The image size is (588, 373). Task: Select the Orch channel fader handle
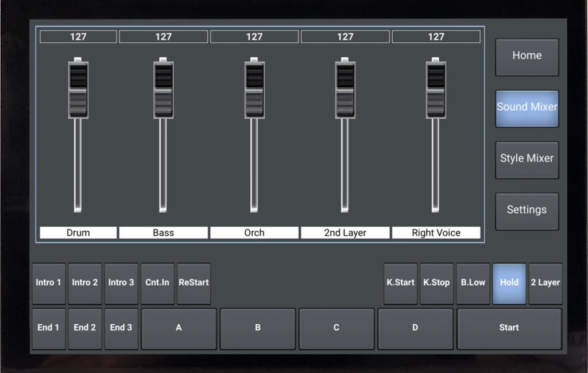(254, 90)
